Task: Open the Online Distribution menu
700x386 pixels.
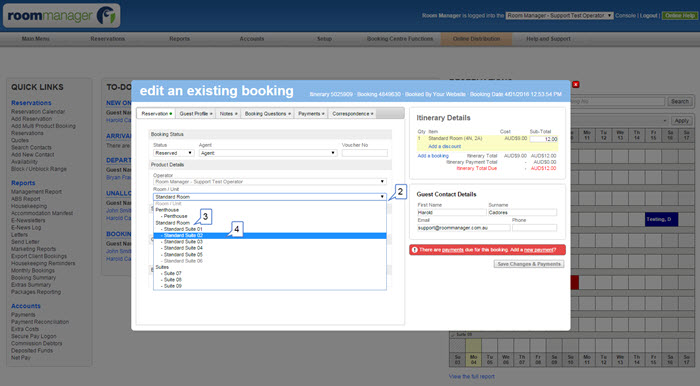Action: coord(476,39)
